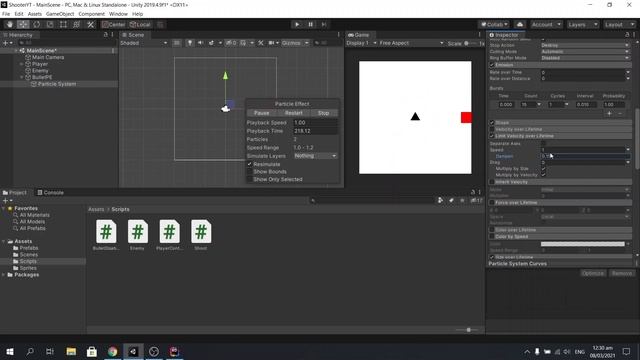The image size is (640, 360).
Task: Toggle scene audio speaker icon
Action: tap(200, 43)
